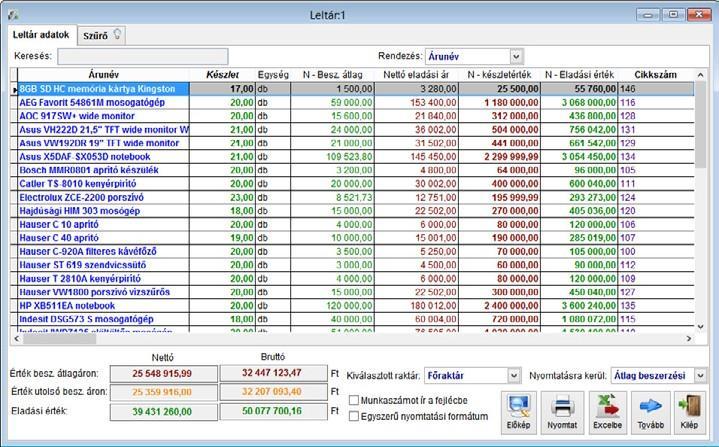Click the current row indicator arrow

pyautogui.click(x=14, y=89)
